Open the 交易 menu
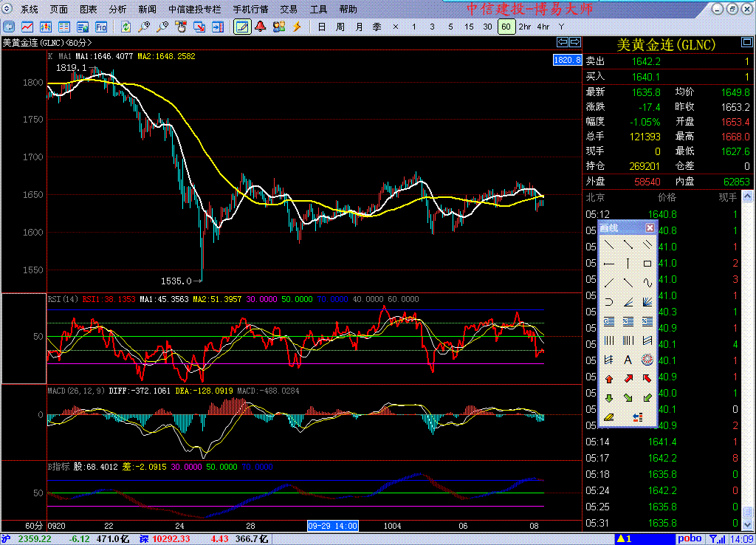This screenshot has height=545, width=756. [289, 10]
